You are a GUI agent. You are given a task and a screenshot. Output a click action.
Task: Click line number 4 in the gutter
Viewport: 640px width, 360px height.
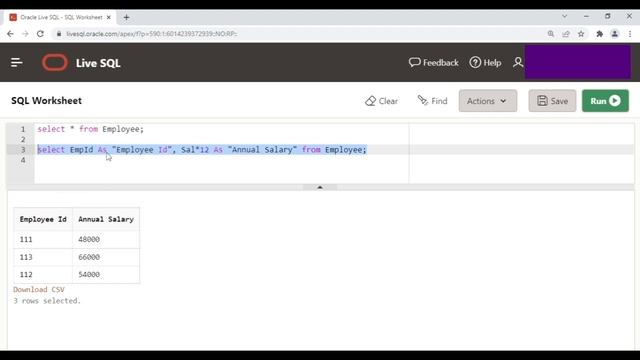pyautogui.click(x=23, y=160)
